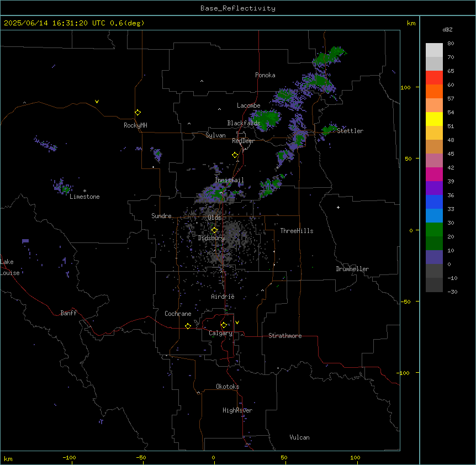Select the RedDeer label
The image size is (476, 465).
tap(243, 141)
